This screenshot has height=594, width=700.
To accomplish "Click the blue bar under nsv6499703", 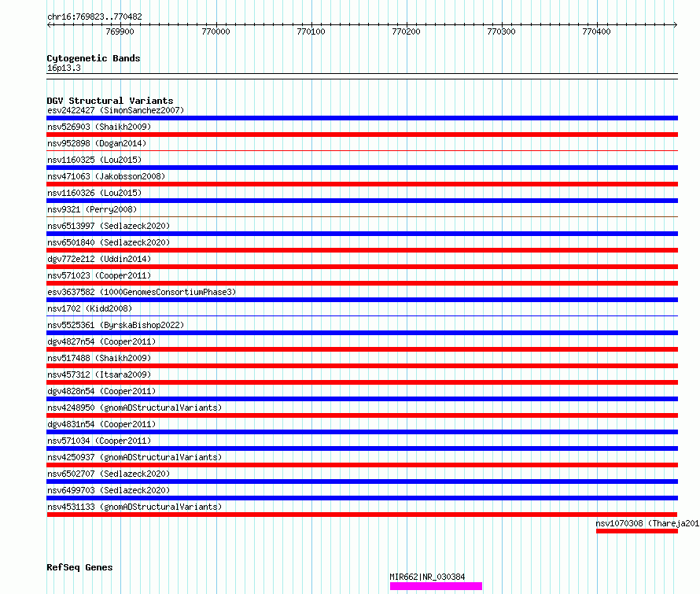I will 362,498.
